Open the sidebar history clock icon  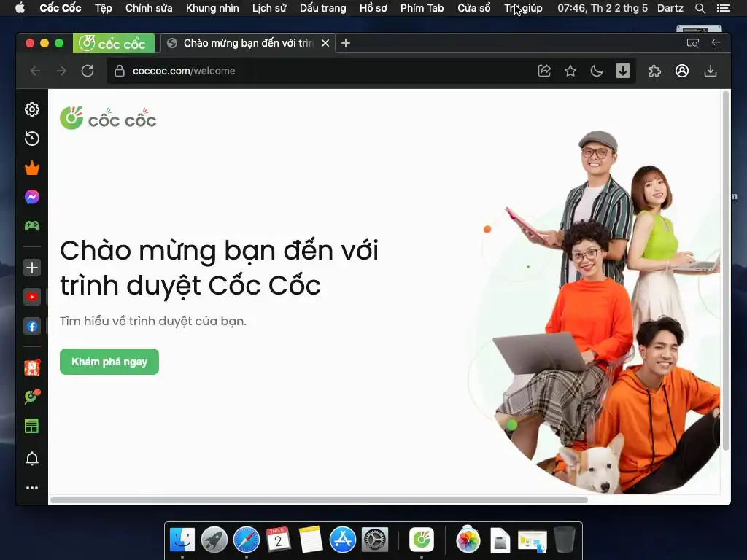click(x=32, y=139)
